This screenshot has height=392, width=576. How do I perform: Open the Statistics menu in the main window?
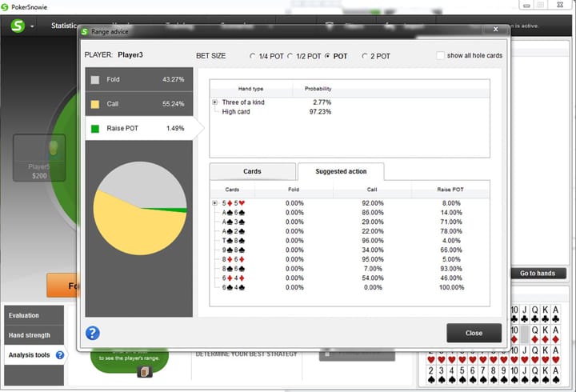point(64,26)
